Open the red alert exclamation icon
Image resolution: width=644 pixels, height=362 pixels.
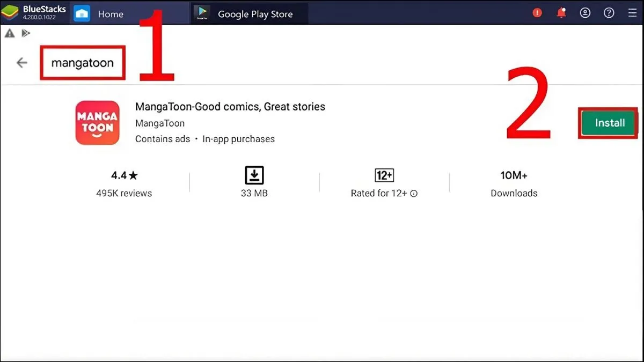click(537, 13)
